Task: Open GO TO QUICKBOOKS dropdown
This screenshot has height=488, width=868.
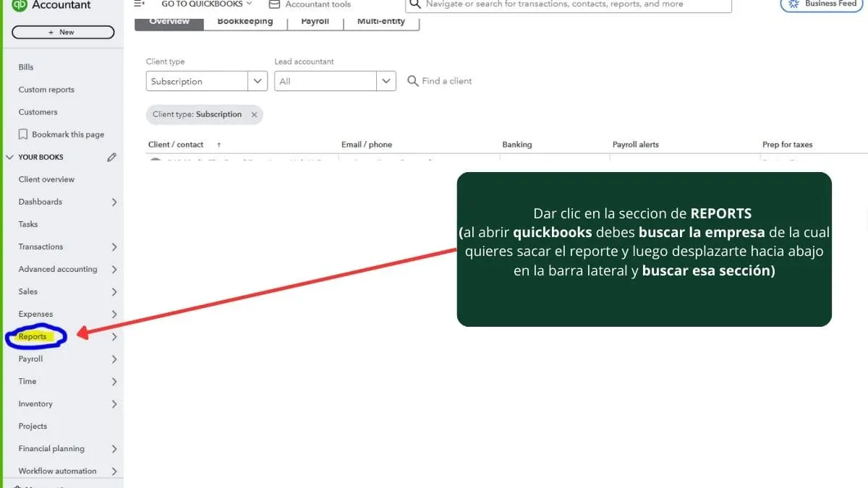Action: click(x=207, y=4)
